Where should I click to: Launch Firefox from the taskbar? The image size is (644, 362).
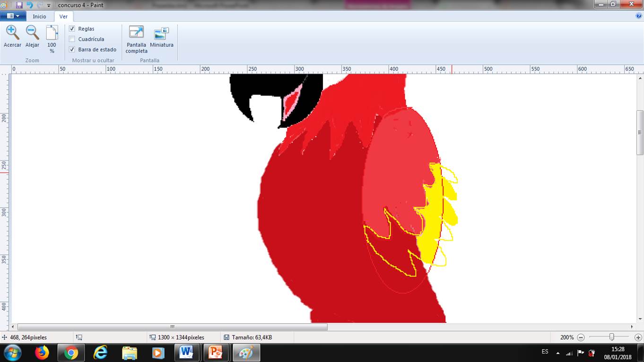pyautogui.click(x=42, y=353)
